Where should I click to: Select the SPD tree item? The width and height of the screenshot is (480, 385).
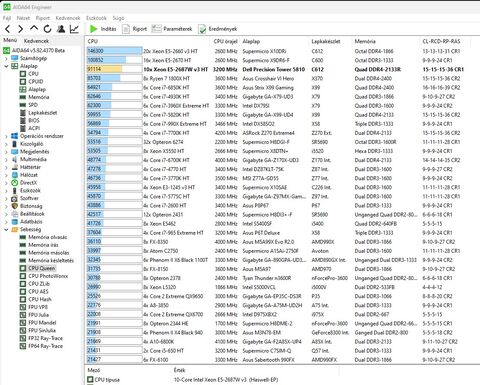pyautogui.click(x=29, y=105)
